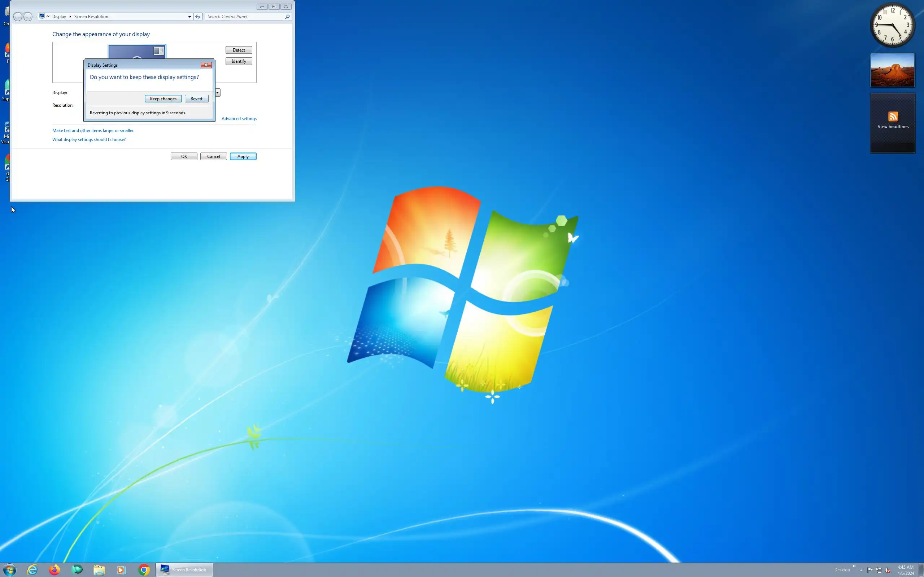Click the Search Control Panel field

[245, 17]
